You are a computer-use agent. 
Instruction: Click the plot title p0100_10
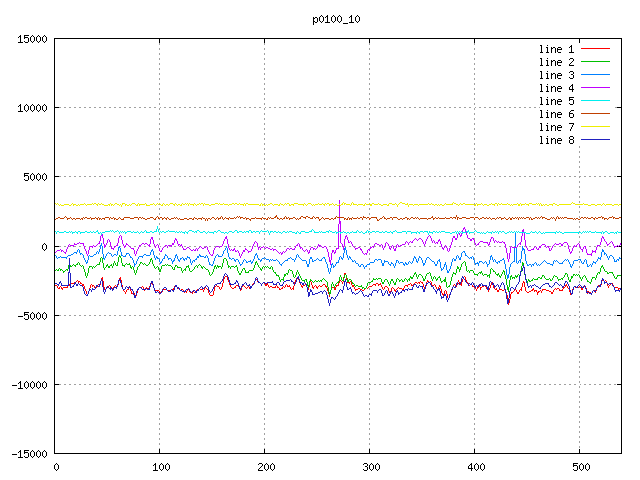coord(337,19)
